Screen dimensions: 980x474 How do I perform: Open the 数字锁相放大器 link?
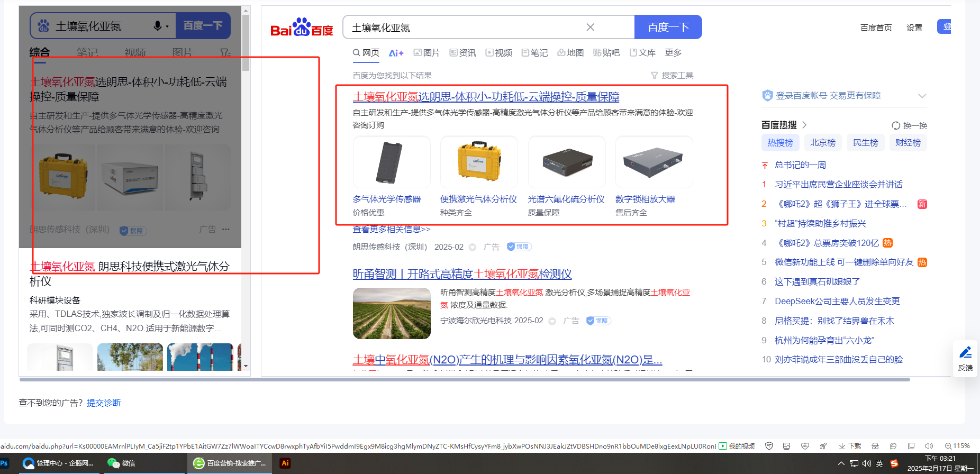coord(645,199)
